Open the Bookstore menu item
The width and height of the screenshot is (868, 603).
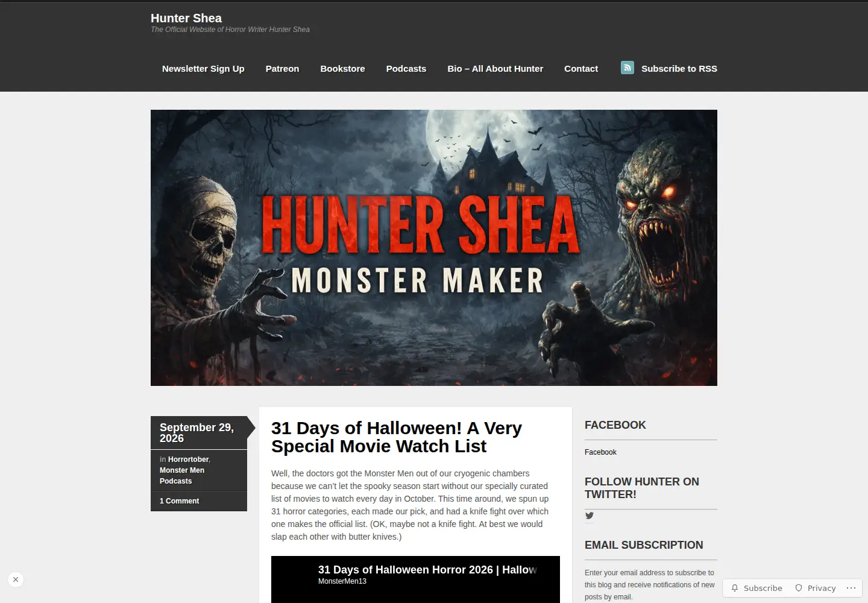point(342,69)
